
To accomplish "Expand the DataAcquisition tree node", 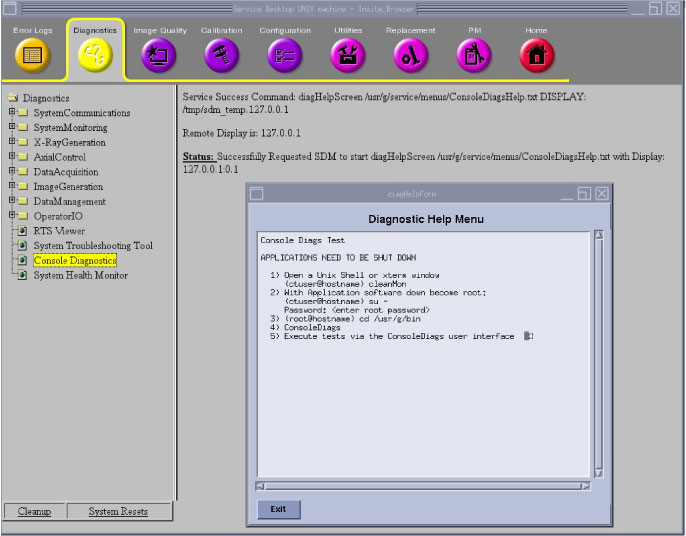I will click(12, 172).
